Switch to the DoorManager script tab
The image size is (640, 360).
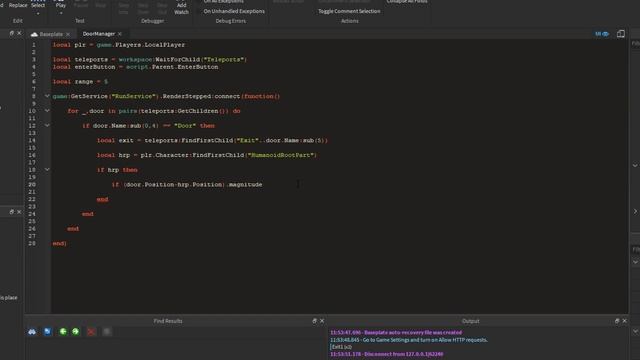[99, 34]
